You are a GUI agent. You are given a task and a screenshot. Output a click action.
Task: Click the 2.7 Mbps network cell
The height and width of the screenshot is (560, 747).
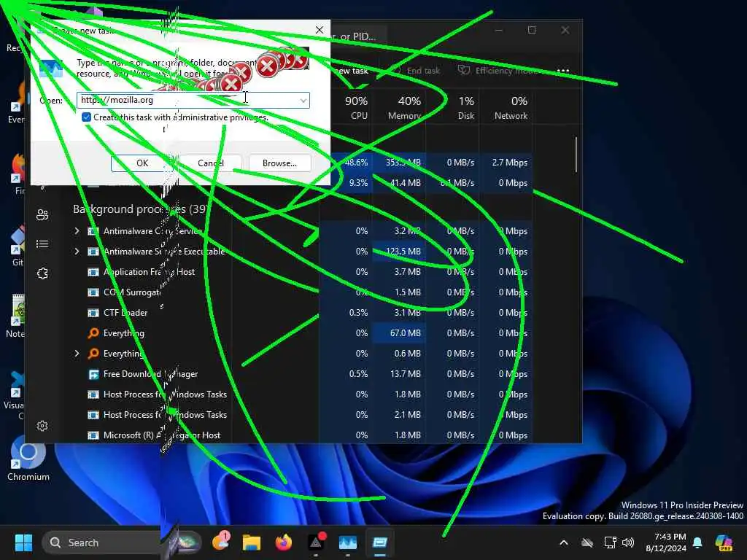[506, 163]
